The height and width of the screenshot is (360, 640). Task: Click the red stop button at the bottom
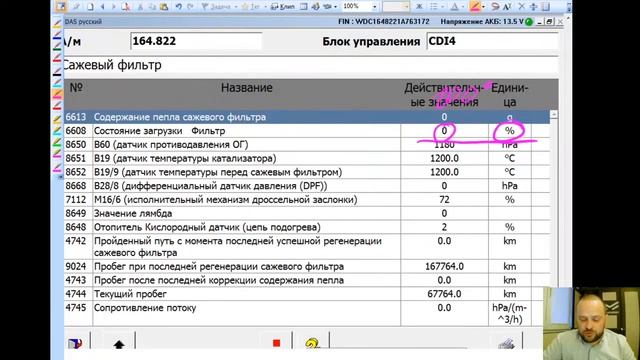click(276, 343)
